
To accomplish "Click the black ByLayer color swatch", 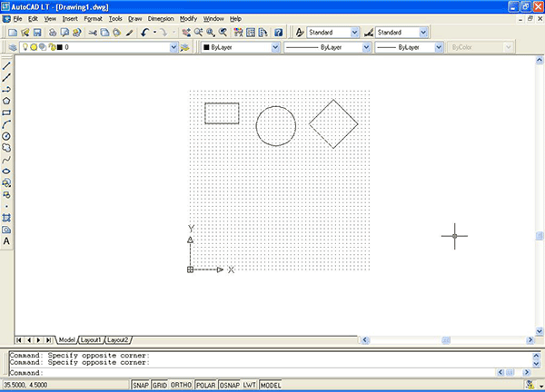I will (x=206, y=47).
